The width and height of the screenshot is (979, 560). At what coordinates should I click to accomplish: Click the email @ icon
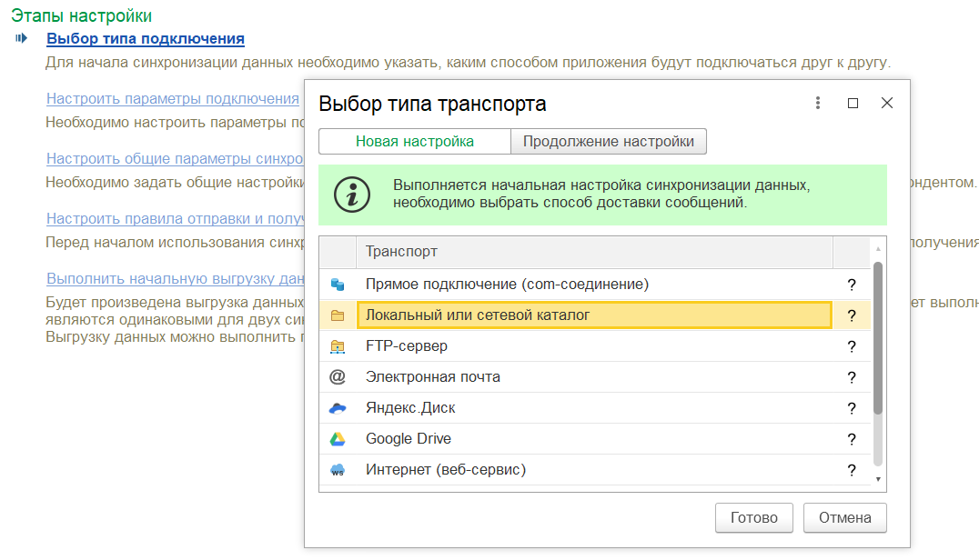coord(338,377)
